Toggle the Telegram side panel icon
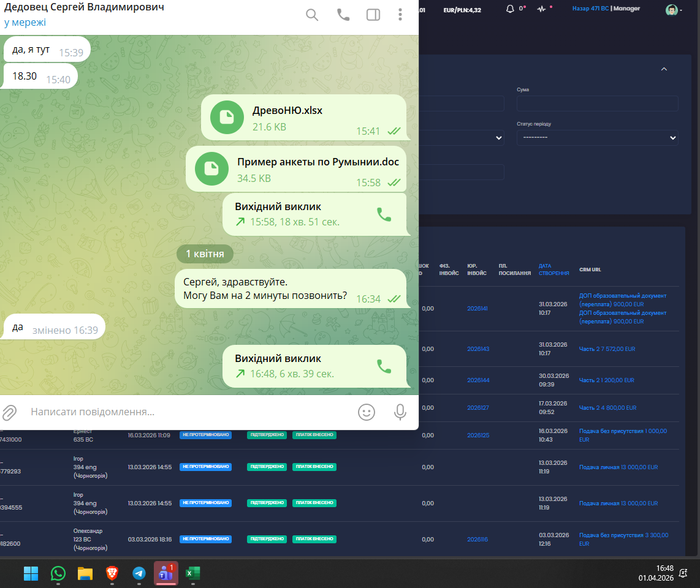The image size is (700, 588). tap(373, 15)
